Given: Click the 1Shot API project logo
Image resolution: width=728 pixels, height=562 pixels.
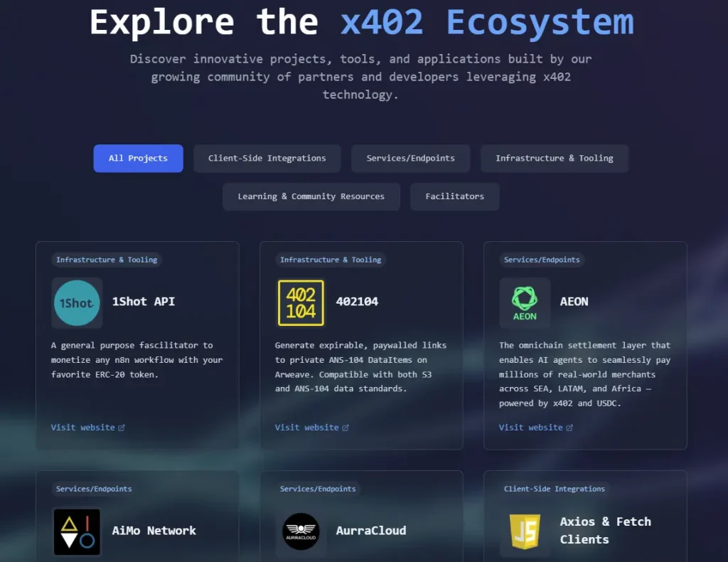Looking at the screenshot, I should (77, 302).
